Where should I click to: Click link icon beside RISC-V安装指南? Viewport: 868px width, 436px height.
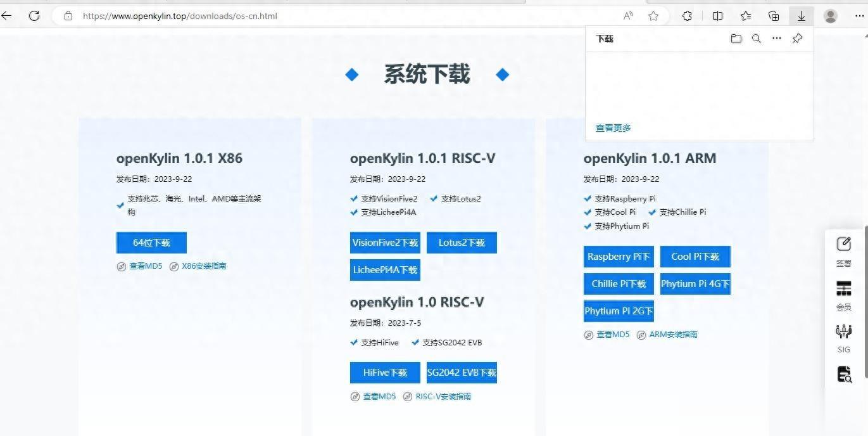pos(408,397)
